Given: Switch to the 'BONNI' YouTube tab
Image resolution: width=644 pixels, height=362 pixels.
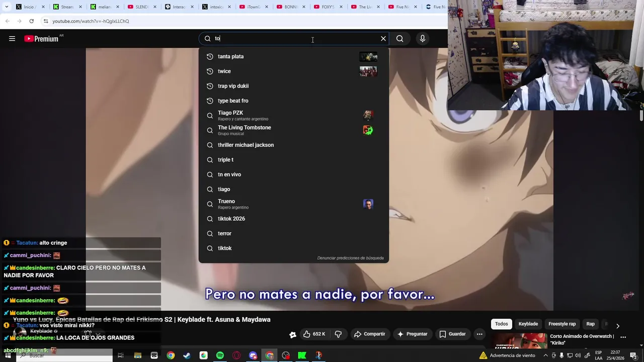Looking at the screenshot, I should click(x=291, y=7).
